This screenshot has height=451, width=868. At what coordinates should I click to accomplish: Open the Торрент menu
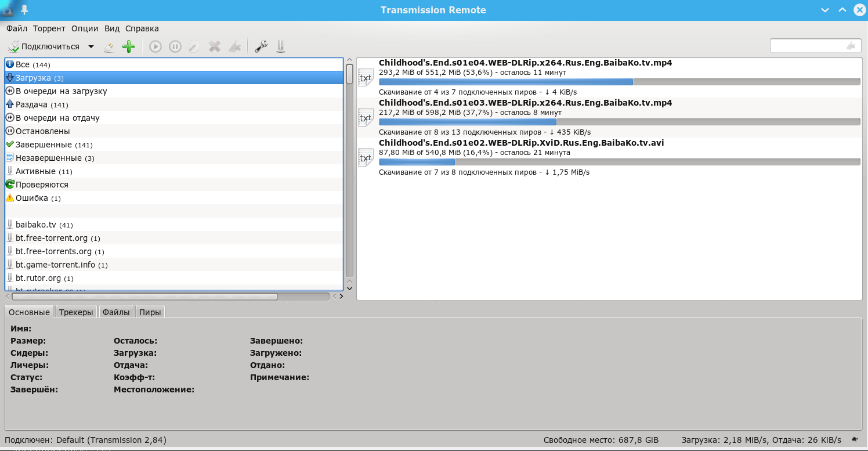[x=49, y=28]
